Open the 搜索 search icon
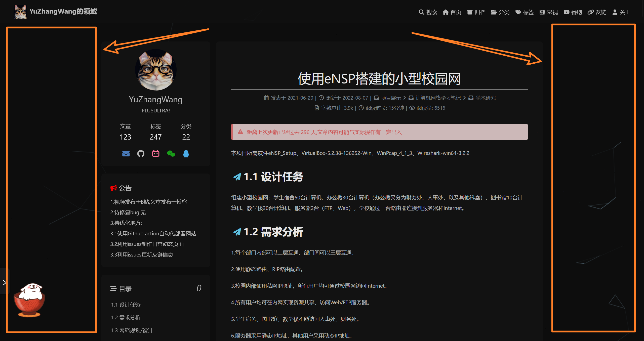Viewport: 644px width, 341px height. coord(428,12)
